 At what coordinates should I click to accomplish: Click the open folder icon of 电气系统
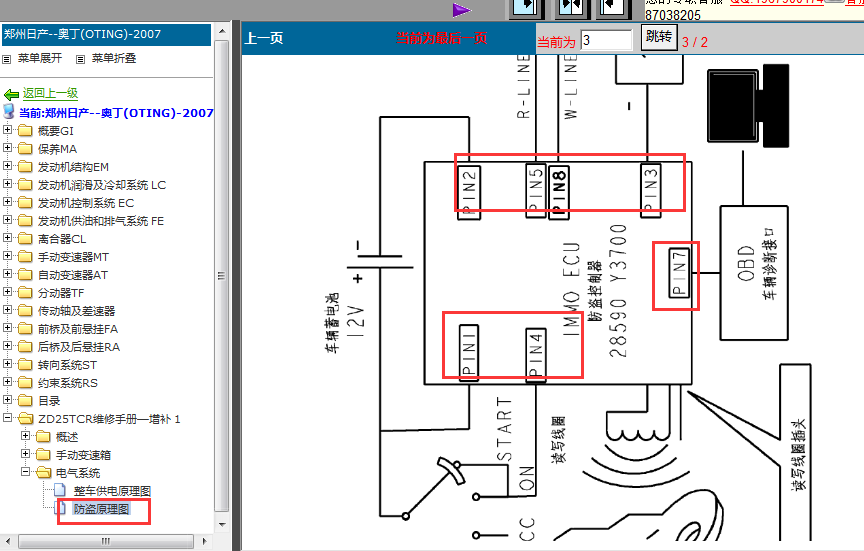point(44,473)
